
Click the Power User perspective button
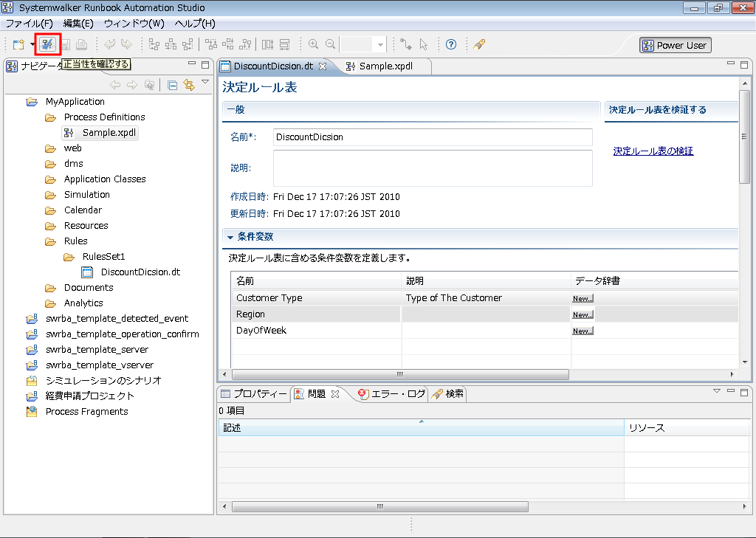[675, 45]
